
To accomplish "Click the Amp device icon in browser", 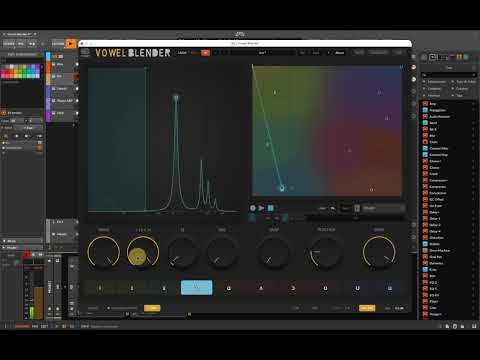I will 425,104.
